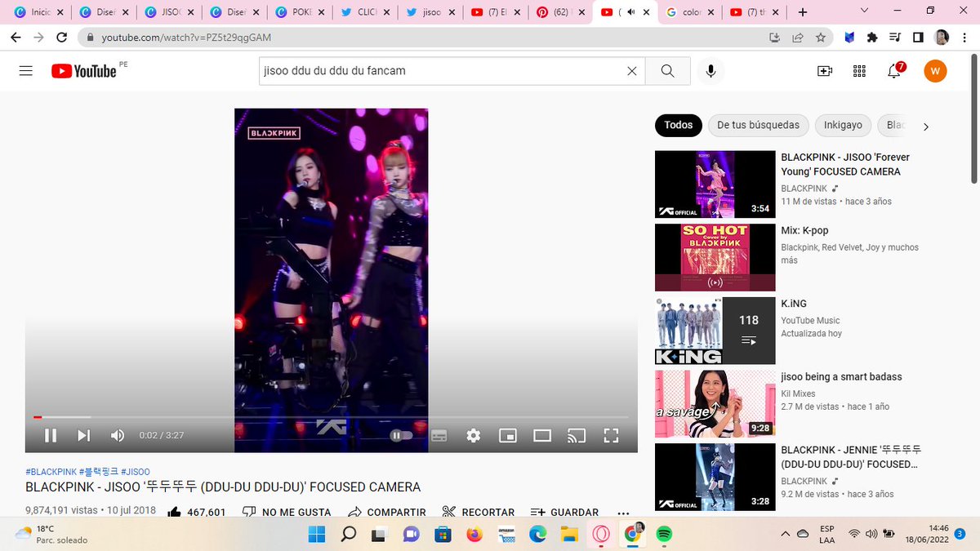Open tab search chevron in title bar
Screen dimensions: 980x551
point(865,11)
